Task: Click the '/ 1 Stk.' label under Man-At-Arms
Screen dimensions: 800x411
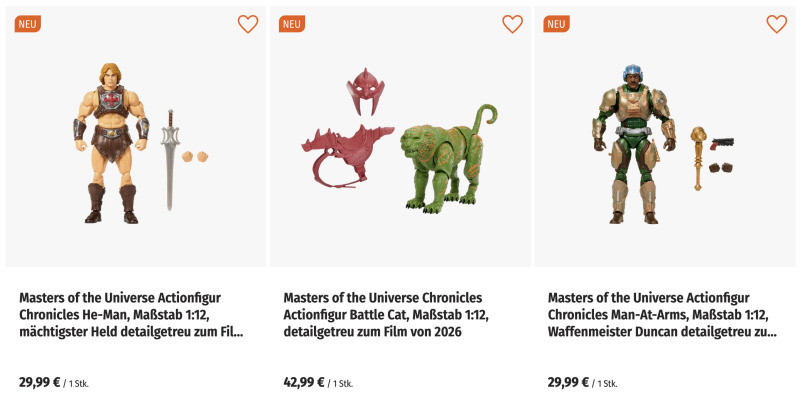Action: pos(606,383)
